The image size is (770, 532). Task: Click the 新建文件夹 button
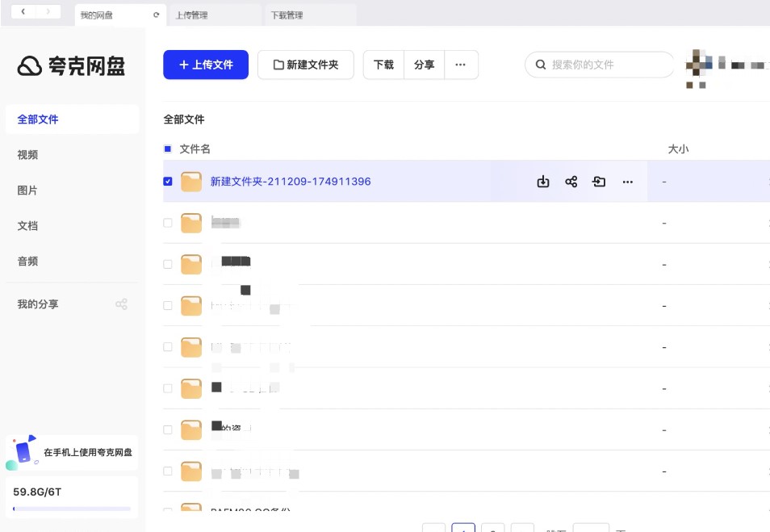tap(305, 65)
